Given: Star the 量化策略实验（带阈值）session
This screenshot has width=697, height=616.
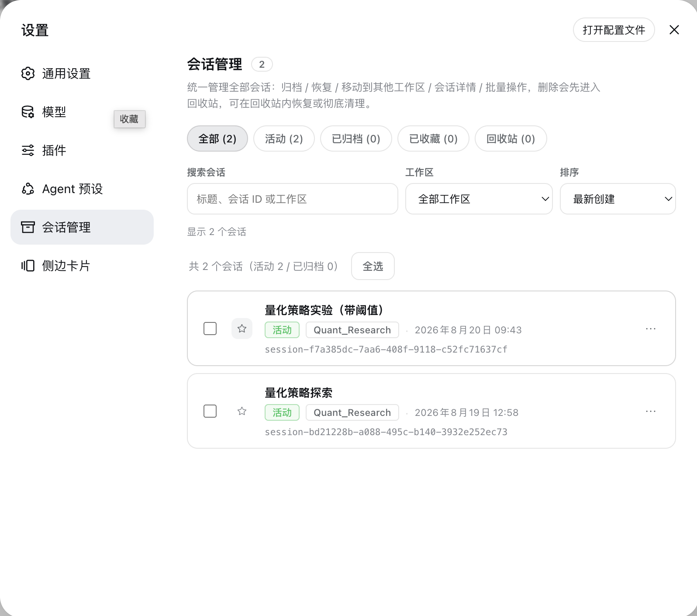Looking at the screenshot, I should click(242, 329).
